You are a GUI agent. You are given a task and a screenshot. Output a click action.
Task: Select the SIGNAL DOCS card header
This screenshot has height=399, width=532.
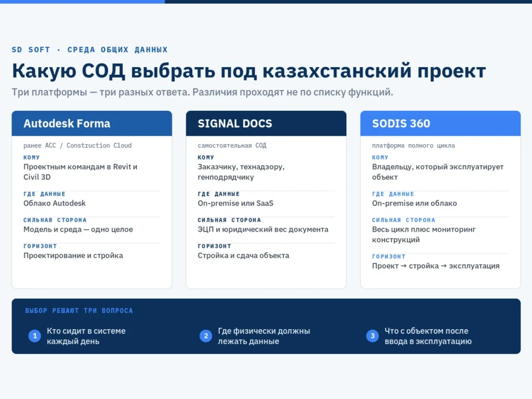(x=266, y=124)
